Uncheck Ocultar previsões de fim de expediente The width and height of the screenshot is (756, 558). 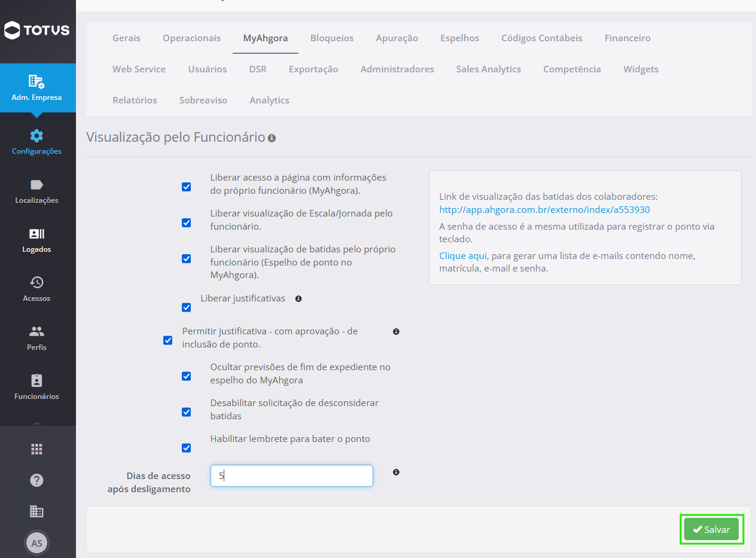187,376
